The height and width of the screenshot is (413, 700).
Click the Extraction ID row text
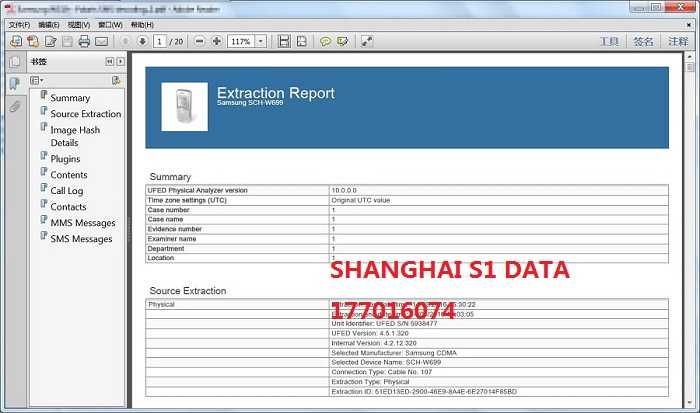[x=424, y=392]
